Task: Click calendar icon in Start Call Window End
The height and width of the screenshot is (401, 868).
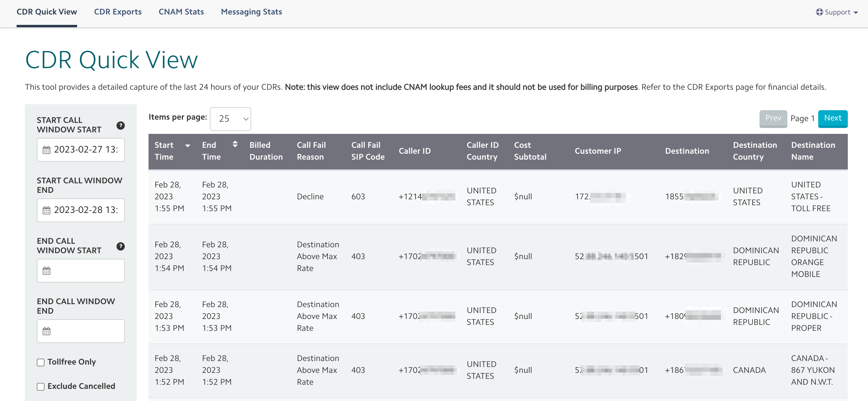Action: [x=47, y=210]
